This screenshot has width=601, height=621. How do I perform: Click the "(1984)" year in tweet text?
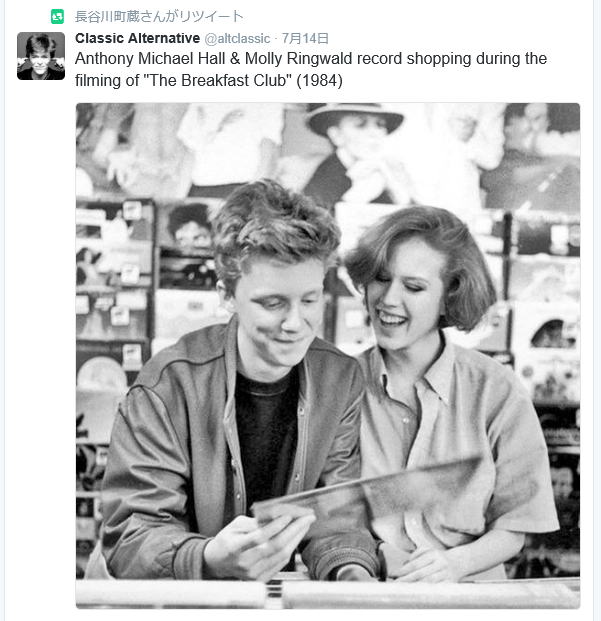click(320, 80)
